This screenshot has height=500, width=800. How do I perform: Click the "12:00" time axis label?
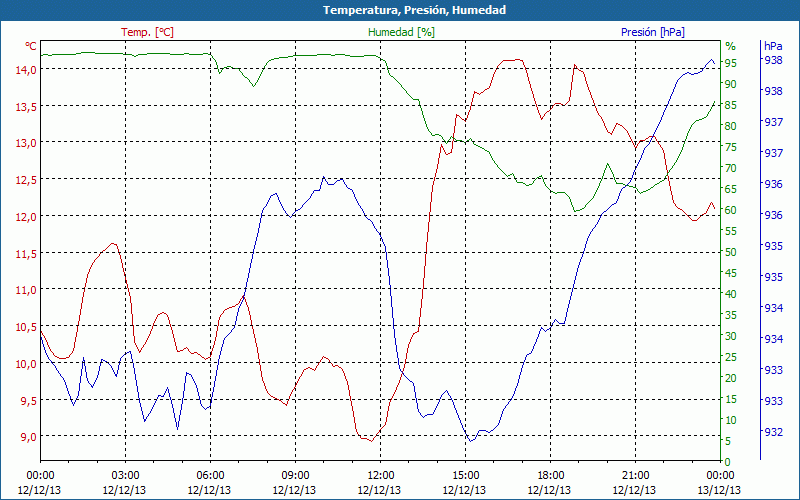pyautogui.click(x=380, y=476)
